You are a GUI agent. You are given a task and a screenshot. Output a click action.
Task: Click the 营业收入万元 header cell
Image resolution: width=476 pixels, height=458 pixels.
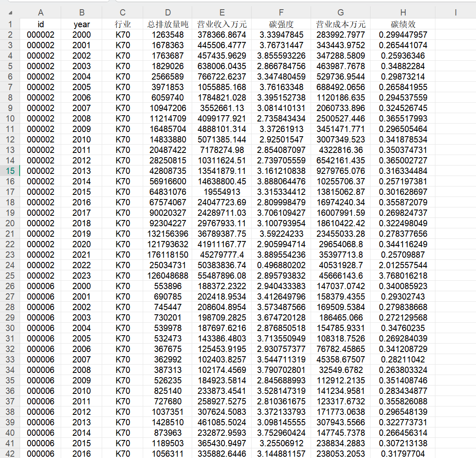[x=221, y=24]
